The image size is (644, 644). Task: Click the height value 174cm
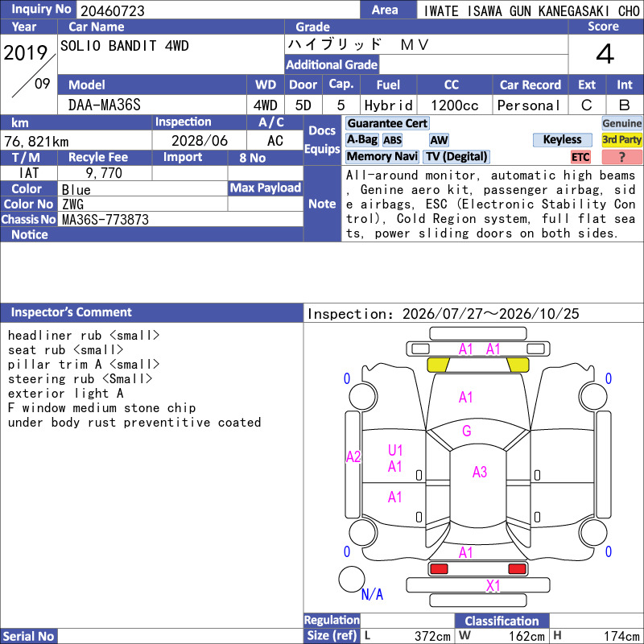coord(621,636)
